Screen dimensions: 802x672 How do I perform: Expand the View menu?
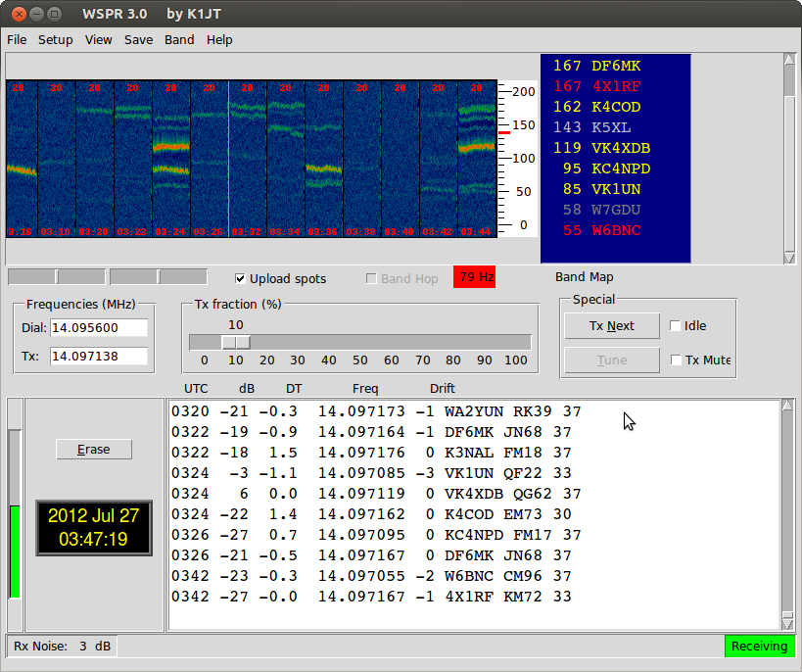click(x=99, y=40)
